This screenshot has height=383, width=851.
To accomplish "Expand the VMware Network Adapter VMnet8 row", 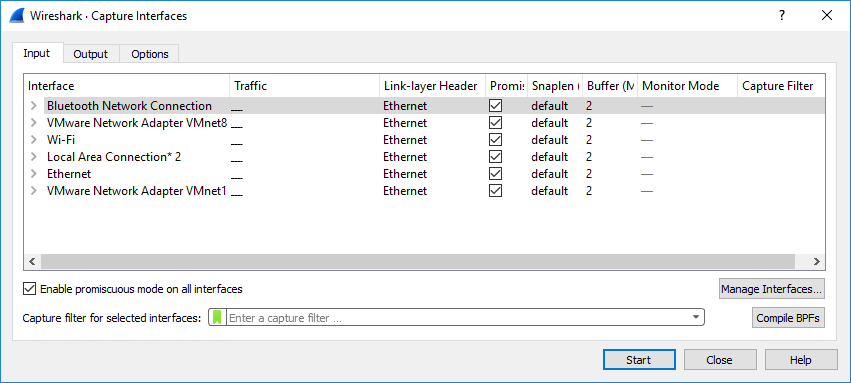I will pos(34,123).
